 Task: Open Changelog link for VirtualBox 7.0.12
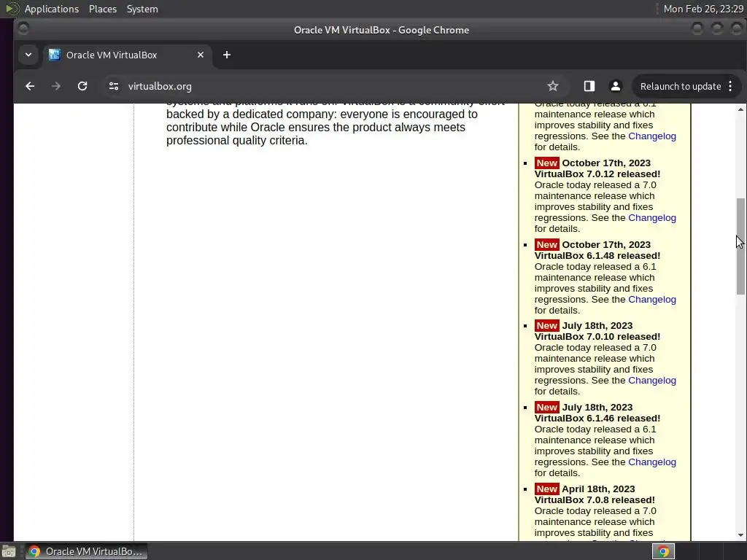651,217
